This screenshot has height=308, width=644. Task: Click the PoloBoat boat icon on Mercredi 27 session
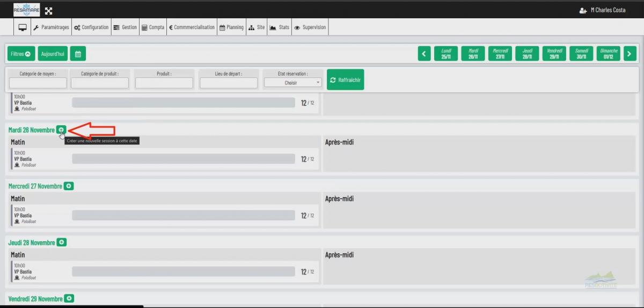click(17, 221)
